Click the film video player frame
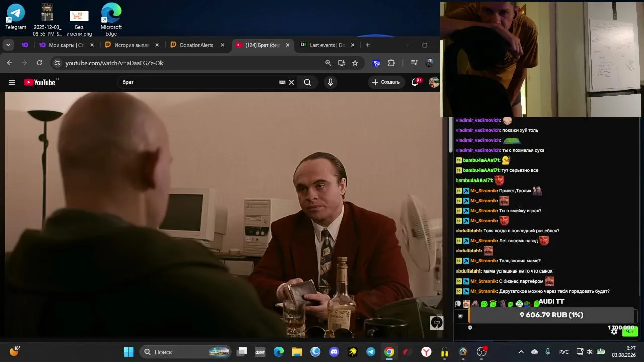The height and width of the screenshot is (362, 644). [x=224, y=215]
